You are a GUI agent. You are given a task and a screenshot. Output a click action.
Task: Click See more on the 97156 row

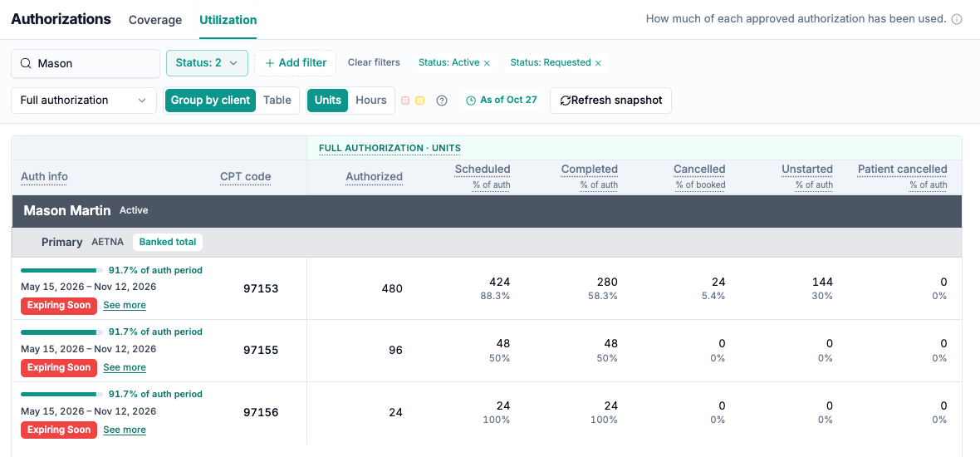(125, 430)
